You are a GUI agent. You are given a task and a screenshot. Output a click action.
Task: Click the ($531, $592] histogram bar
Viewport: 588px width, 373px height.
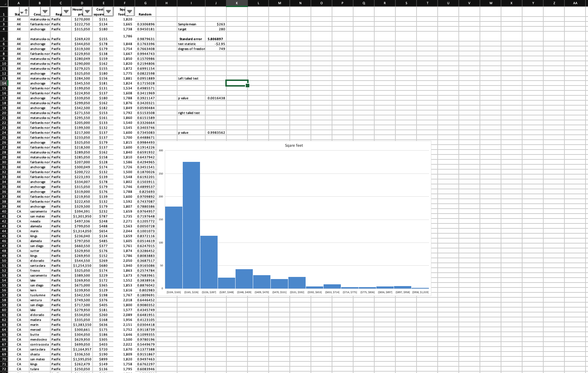coord(297,283)
